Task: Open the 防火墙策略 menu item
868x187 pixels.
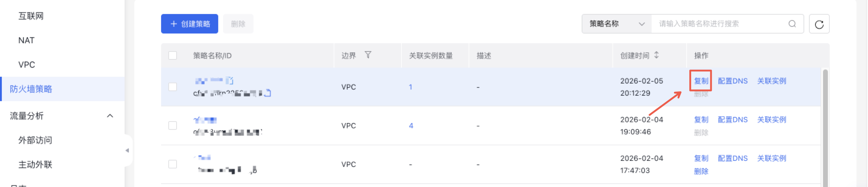Action: (x=31, y=89)
